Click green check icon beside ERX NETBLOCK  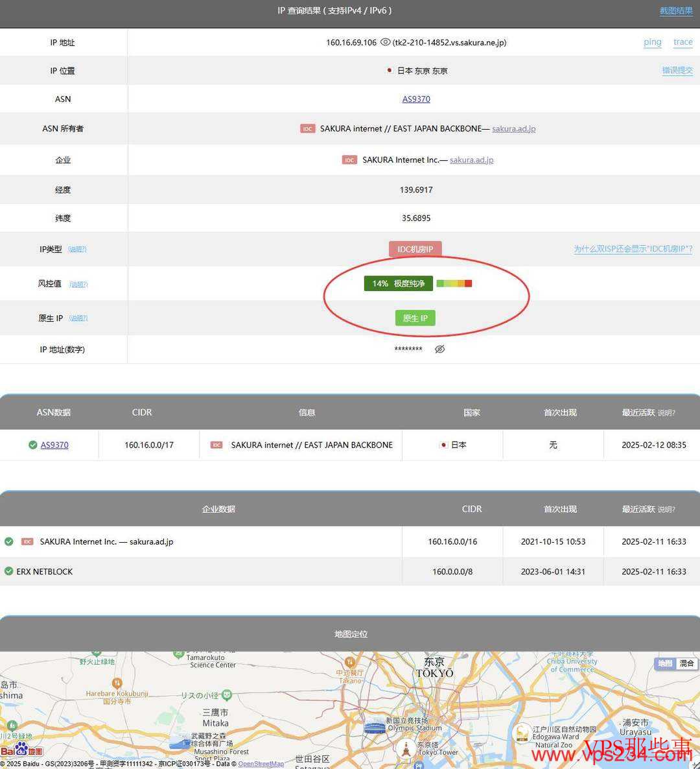click(x=9, y=571)
